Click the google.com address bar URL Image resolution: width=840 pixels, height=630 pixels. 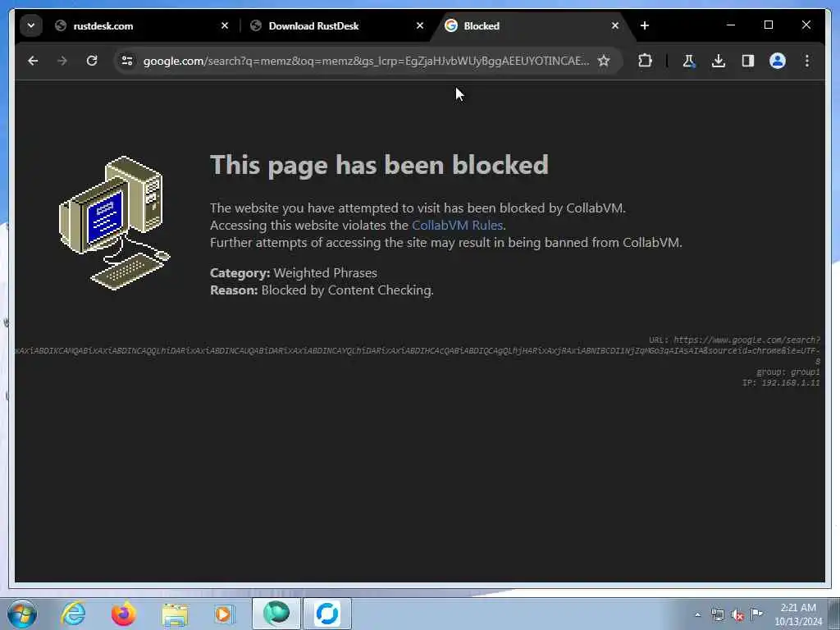[x=366, y=61]
